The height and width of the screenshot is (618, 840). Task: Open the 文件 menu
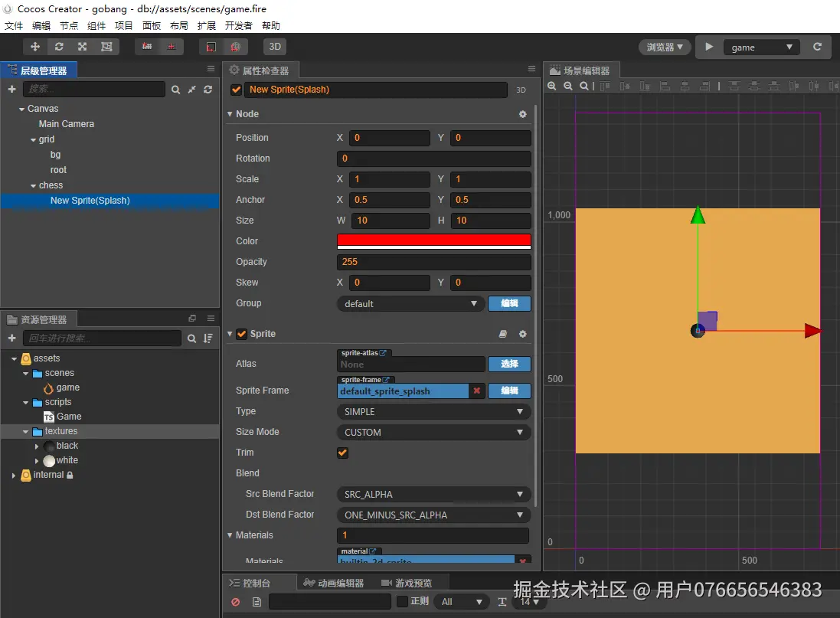point(14,26)
